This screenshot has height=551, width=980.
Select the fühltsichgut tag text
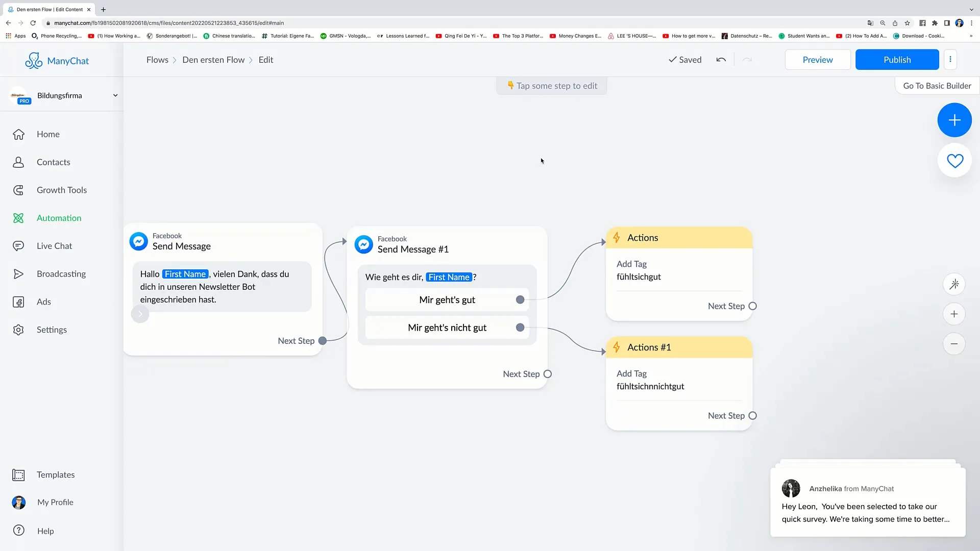(639, 277)
